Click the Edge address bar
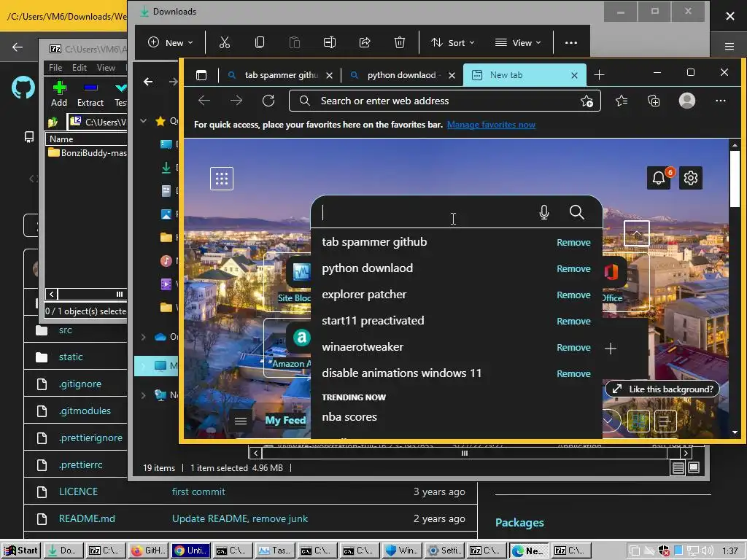The height and width of the screenshot is (560, 747). click(444, 101)
